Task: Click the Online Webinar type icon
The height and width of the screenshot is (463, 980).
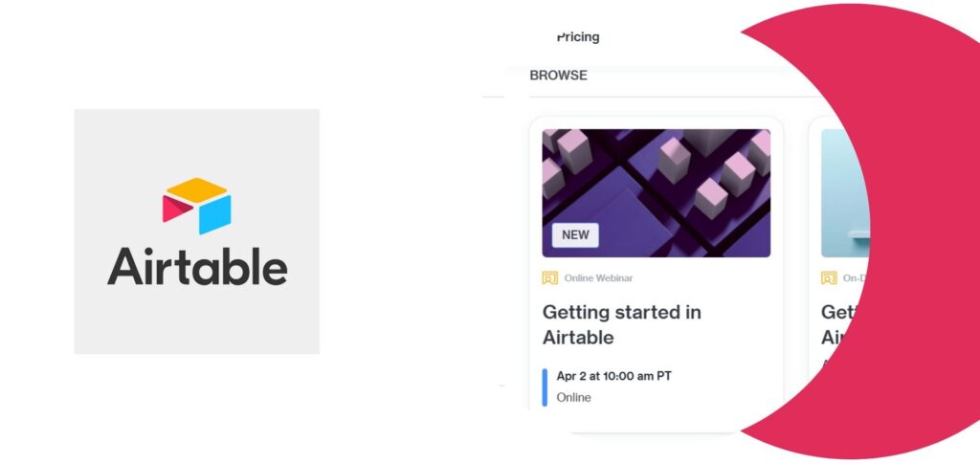Action: [549, 278]
